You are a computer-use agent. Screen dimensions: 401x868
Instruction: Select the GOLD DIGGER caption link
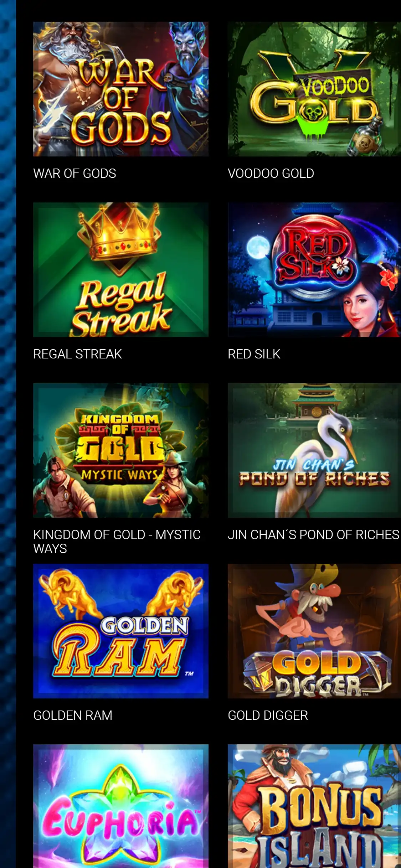click(268, 715)
